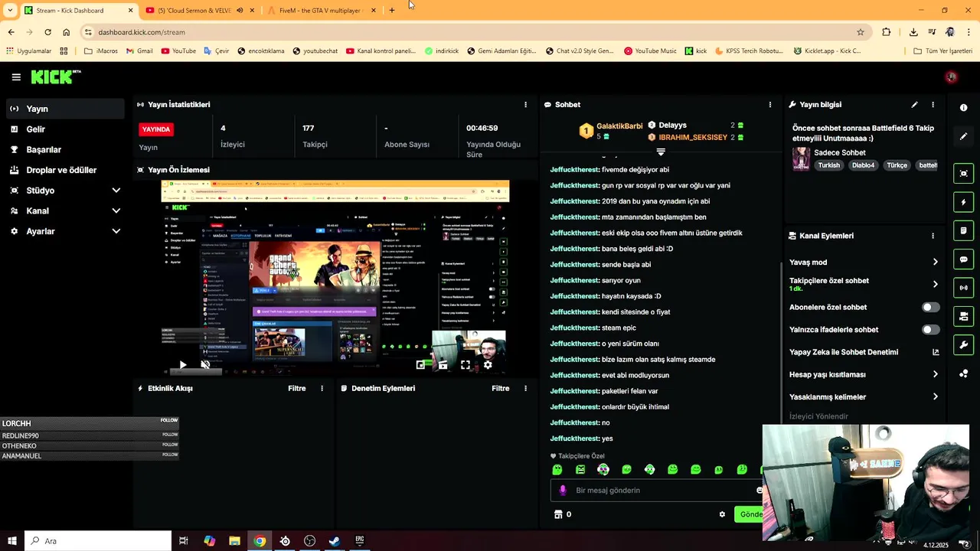Toggle Abonelere özel sohbet switch

[930, 307]
